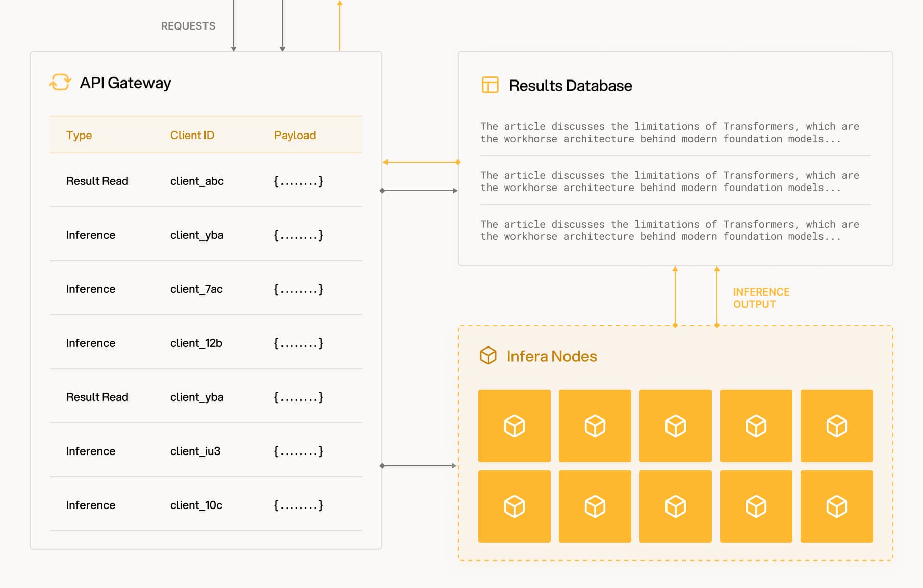Click the first Results Database entry text
The width and height of the screenshot is (923, 588).
(669, 132)
